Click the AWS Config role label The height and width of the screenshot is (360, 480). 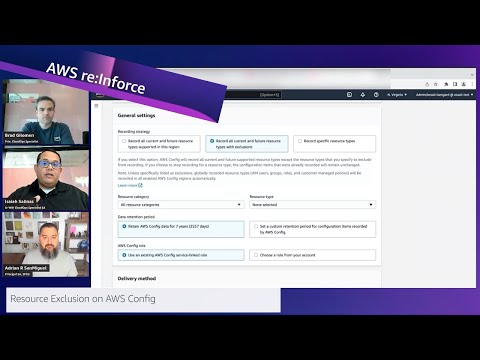(x=131, y=245)
